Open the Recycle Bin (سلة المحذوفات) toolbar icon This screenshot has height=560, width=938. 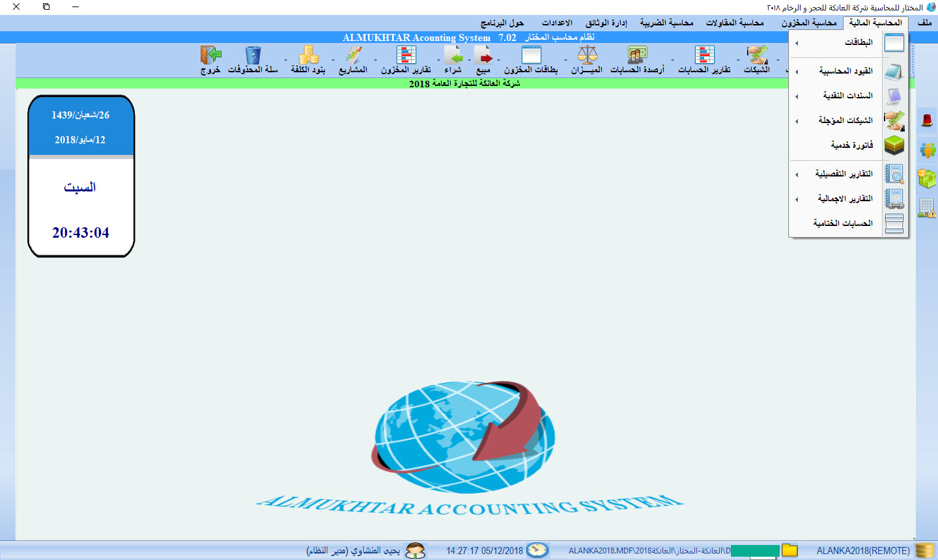pyautogui.click(x=253, y=55)
